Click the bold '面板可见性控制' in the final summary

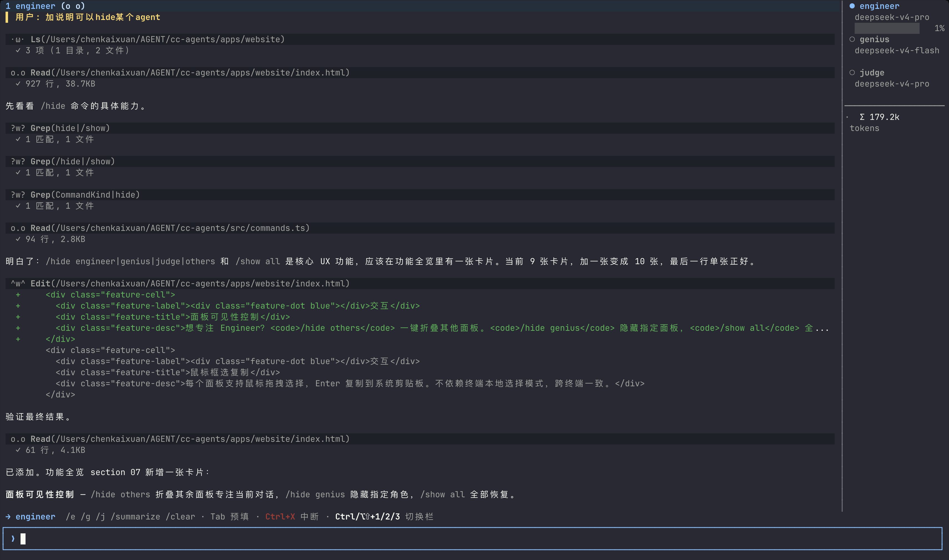click(x=40, y=495)
